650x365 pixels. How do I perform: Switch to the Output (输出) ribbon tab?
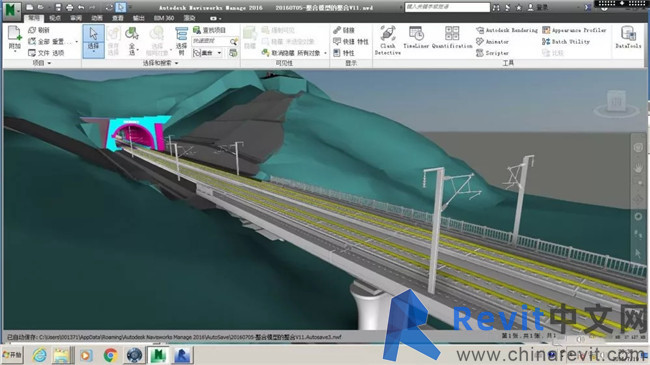click(138, 18)
